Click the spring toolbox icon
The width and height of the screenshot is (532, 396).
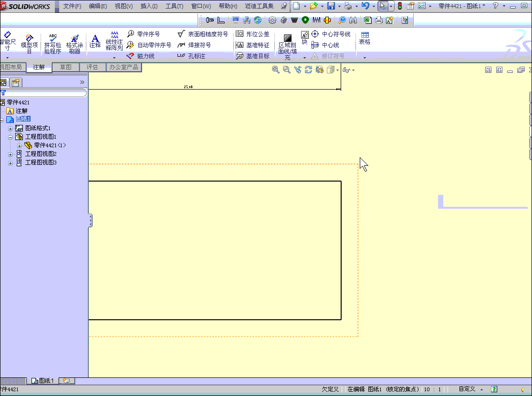316,20
